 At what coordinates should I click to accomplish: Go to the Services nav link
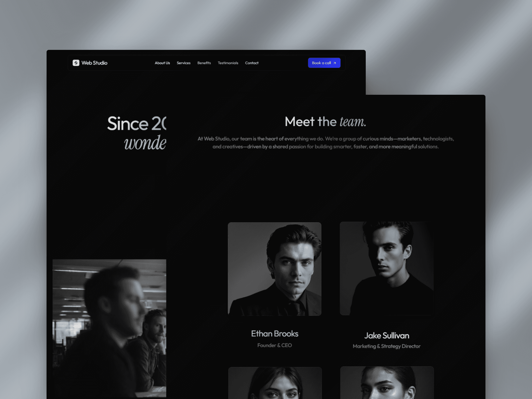tap(184, 63)
